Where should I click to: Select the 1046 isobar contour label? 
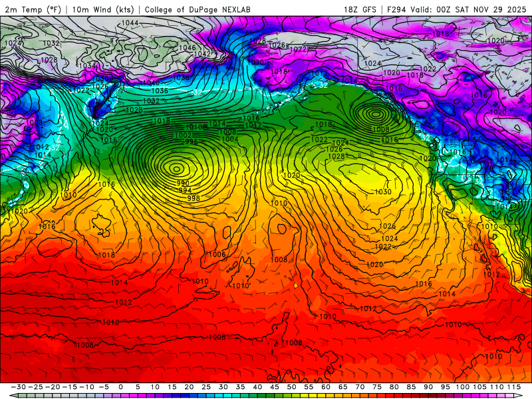pyautogui.click(x=188, y=48)
